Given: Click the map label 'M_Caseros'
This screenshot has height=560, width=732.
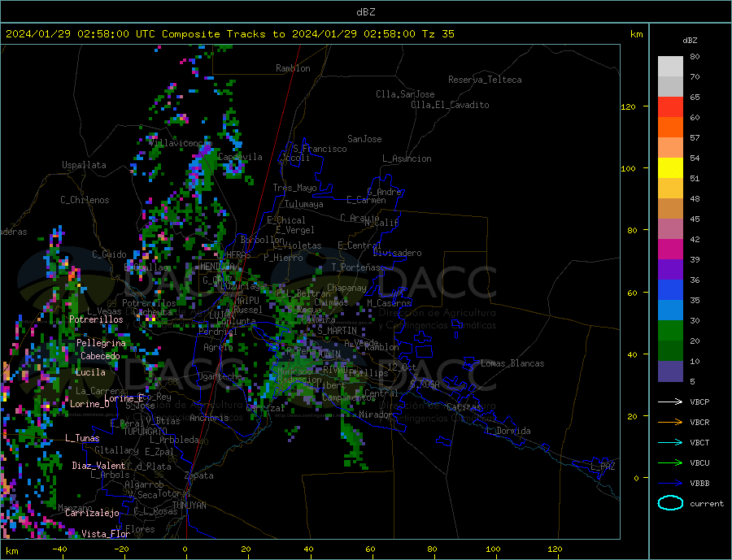Looking at the screenshot, I should point(389,303).
